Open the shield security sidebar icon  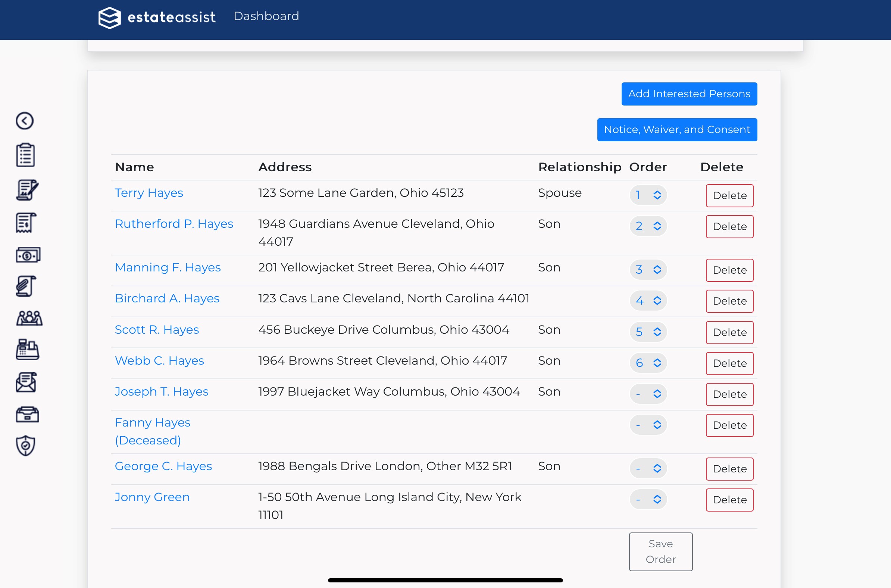coord(25,446)
